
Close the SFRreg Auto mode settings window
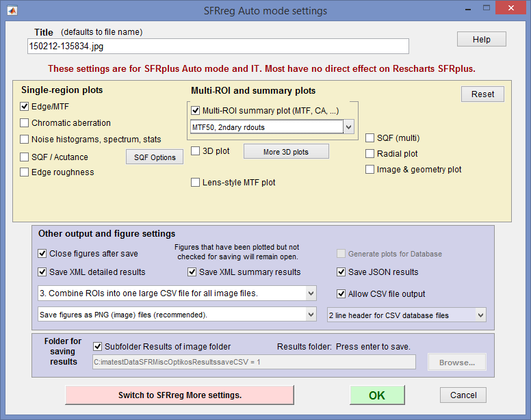(510, 8)
